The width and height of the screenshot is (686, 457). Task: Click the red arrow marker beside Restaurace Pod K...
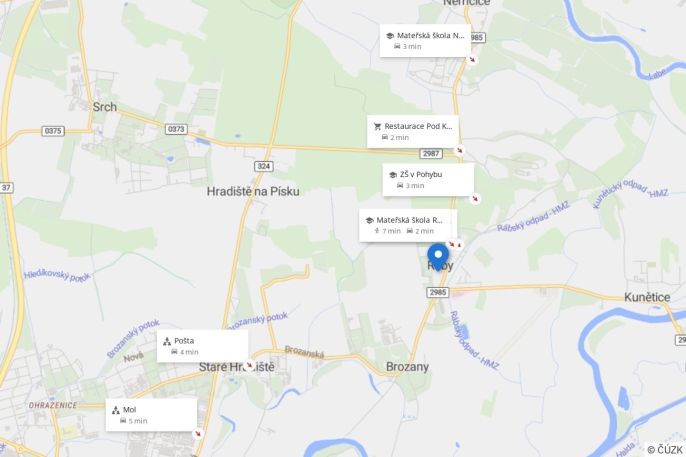[459, 150]
